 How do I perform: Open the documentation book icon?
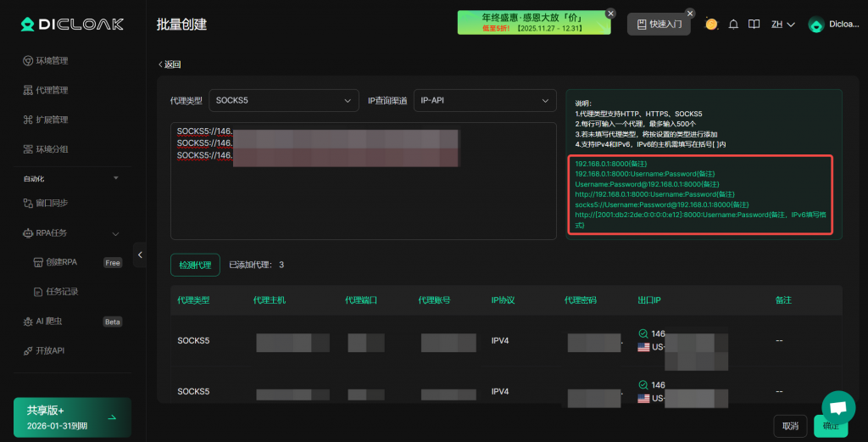[754, 25]
